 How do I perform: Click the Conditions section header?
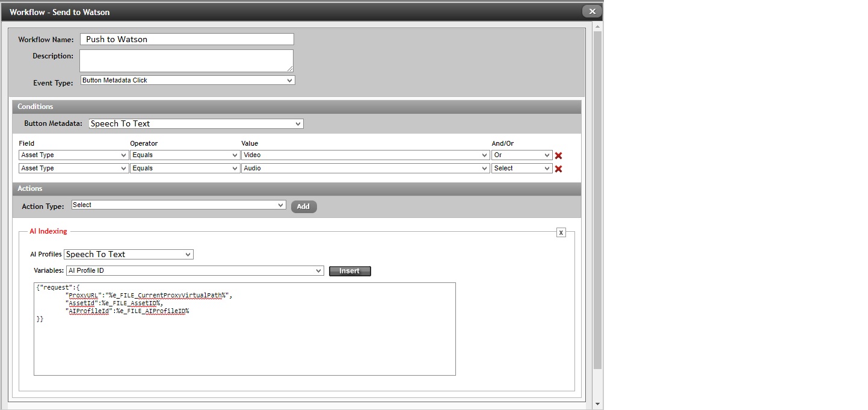(x=297, y=107)
